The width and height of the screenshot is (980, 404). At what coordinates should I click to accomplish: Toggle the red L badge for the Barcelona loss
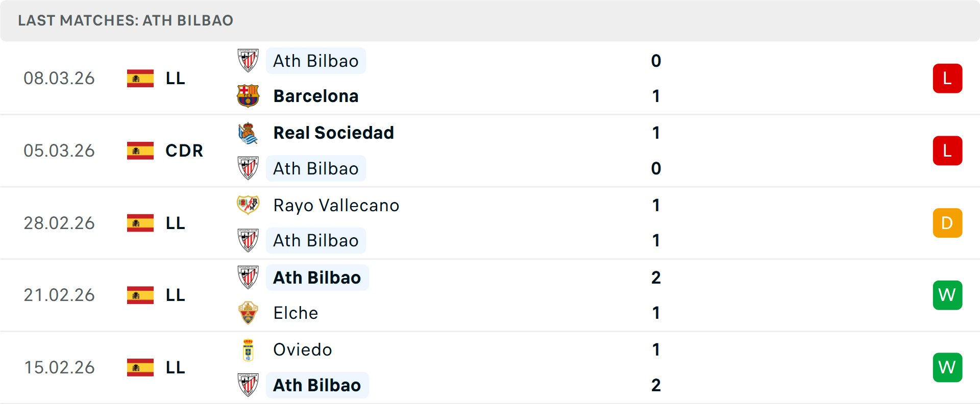947,78
